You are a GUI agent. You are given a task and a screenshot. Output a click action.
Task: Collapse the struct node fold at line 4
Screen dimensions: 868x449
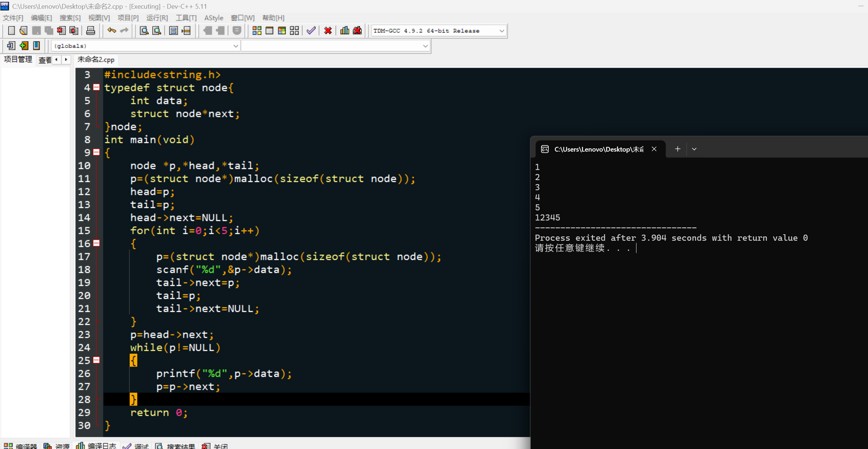96,87
